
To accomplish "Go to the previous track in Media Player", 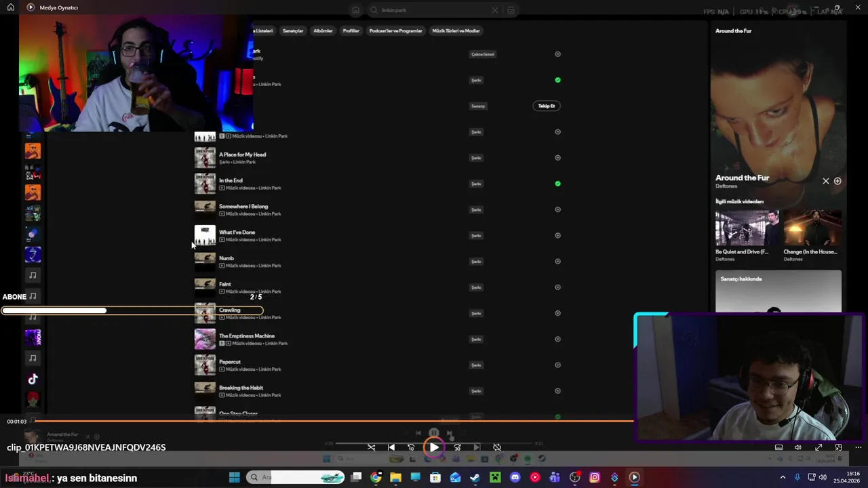I will [x=391, y=447].
